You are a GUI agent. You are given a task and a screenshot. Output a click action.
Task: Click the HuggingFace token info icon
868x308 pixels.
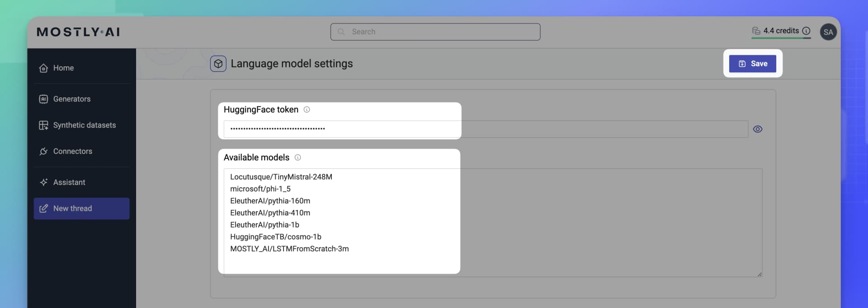click(x=307, y=109)
